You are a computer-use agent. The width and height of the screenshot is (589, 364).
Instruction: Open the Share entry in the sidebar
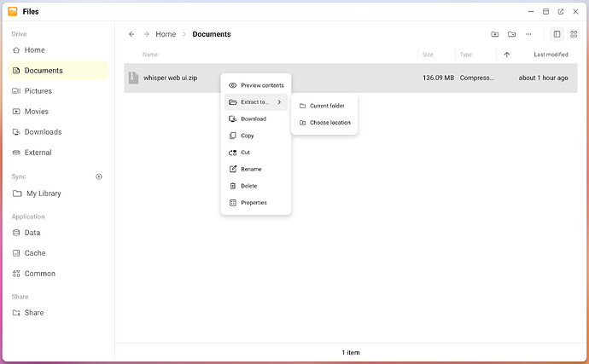[x=58, y=313]
